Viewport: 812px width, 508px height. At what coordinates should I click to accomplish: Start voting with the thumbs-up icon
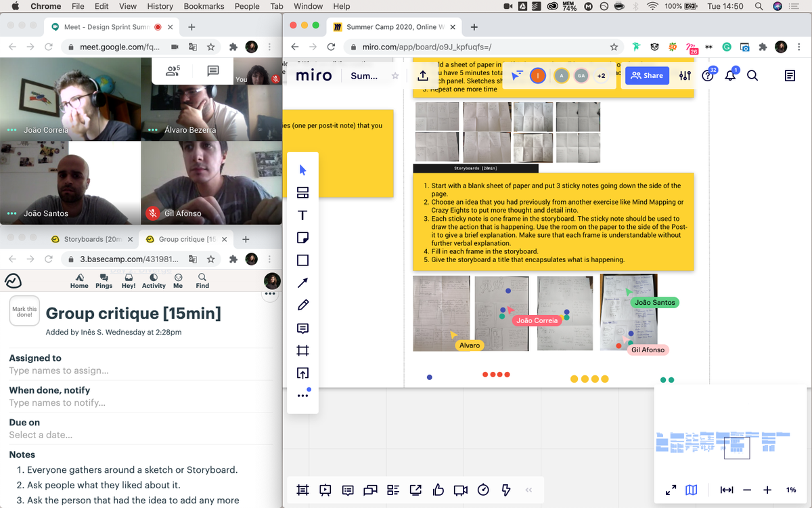[439, 490]
